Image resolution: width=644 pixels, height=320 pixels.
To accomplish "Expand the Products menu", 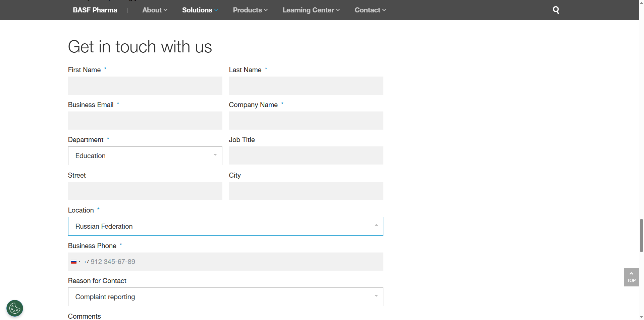I will (x=250, y=10).
